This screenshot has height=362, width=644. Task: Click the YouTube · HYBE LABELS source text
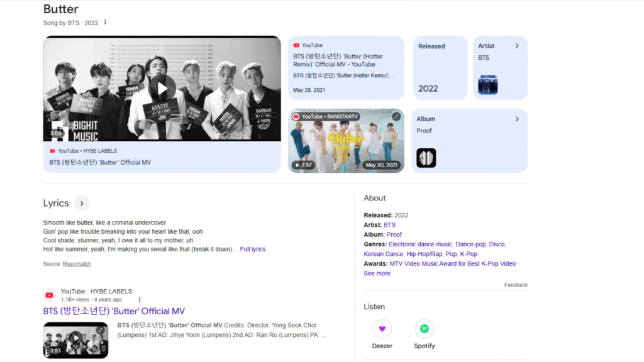pyautogui.click(x=96, y=292)
